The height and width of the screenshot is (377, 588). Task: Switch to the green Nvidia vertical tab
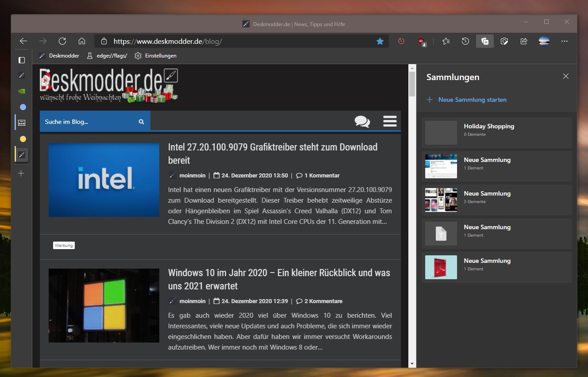pyautogui.click(x=22, y=91)
